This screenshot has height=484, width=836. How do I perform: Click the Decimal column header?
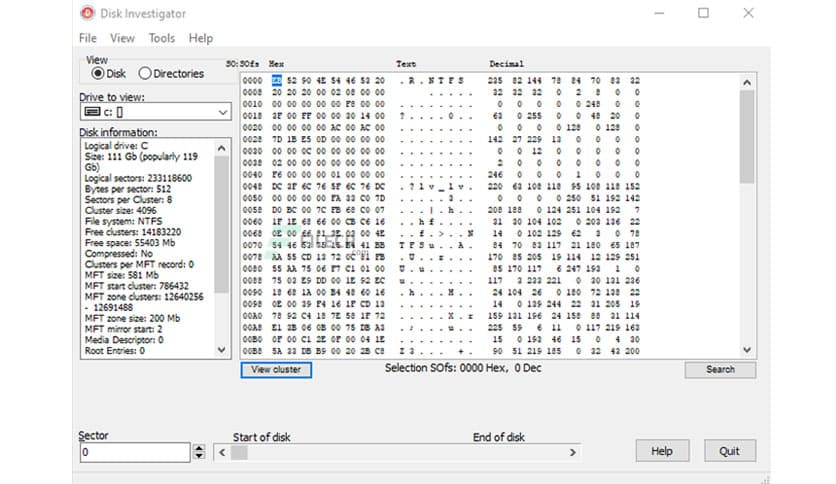pos(506,64)
